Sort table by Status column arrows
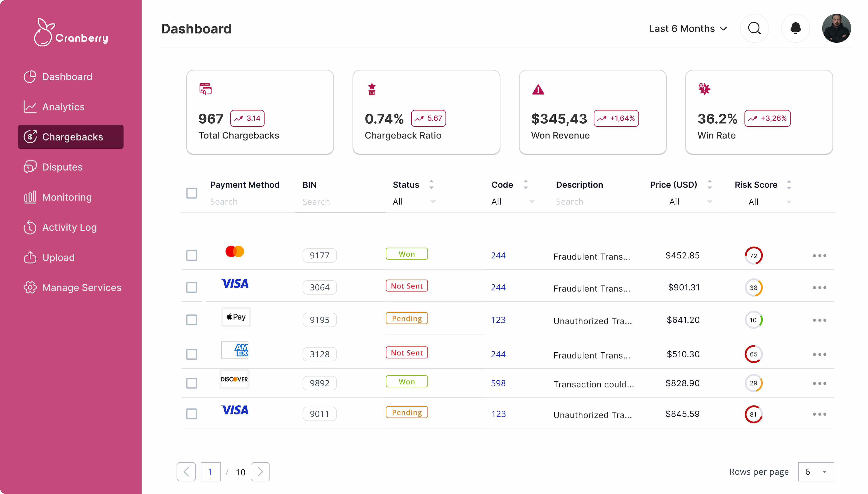Viewport: 868px width, 494px height. click(x=432, y=185)
